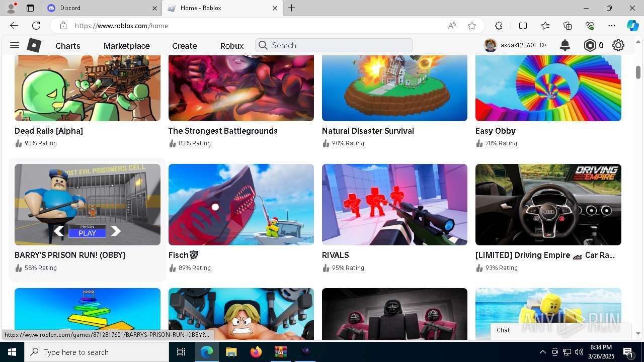Screen dimensions: 644x362
Task: Launch Firefox from the taskbar
Action: [x=256, y=352]
